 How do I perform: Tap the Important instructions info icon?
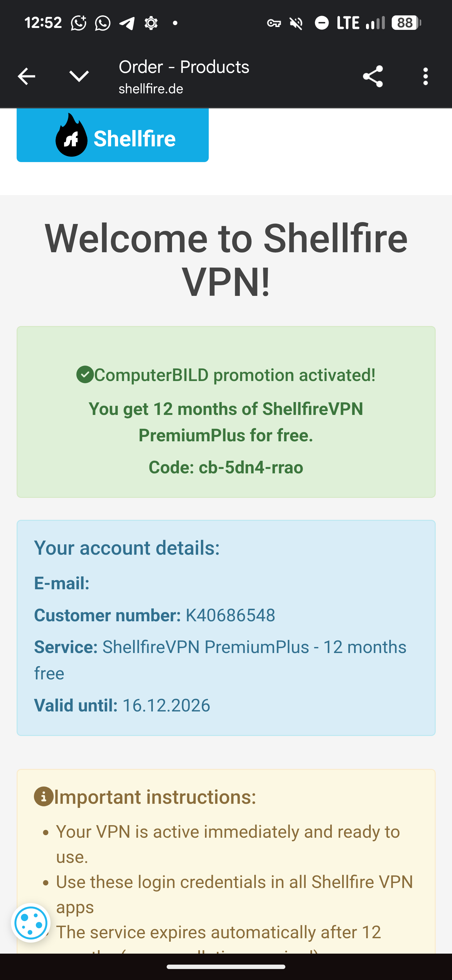(44, 796)
